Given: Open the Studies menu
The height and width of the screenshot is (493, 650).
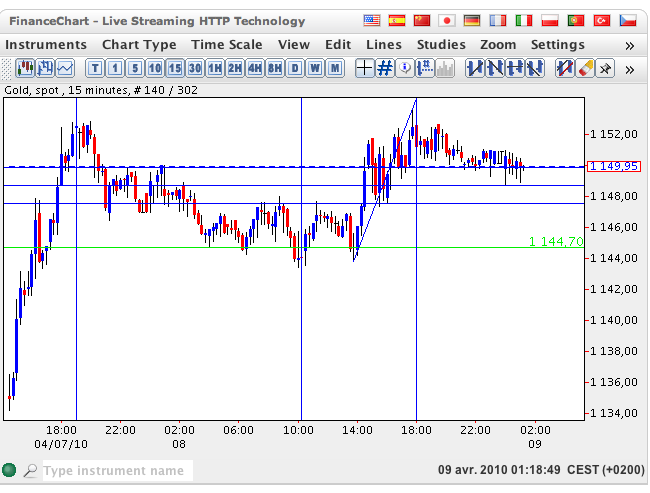Looking at the screenshot, I should tap(441, 45).
